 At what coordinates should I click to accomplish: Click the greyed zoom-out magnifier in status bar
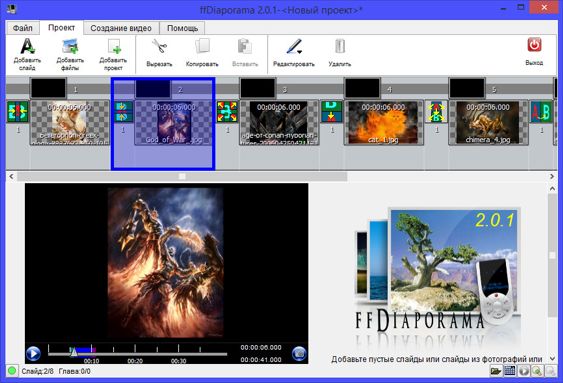coord(550,371)
